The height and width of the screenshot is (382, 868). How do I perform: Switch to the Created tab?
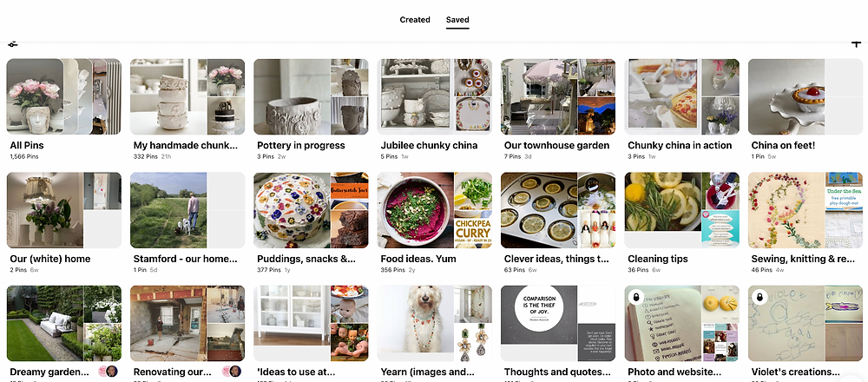[x=415, y=19]
